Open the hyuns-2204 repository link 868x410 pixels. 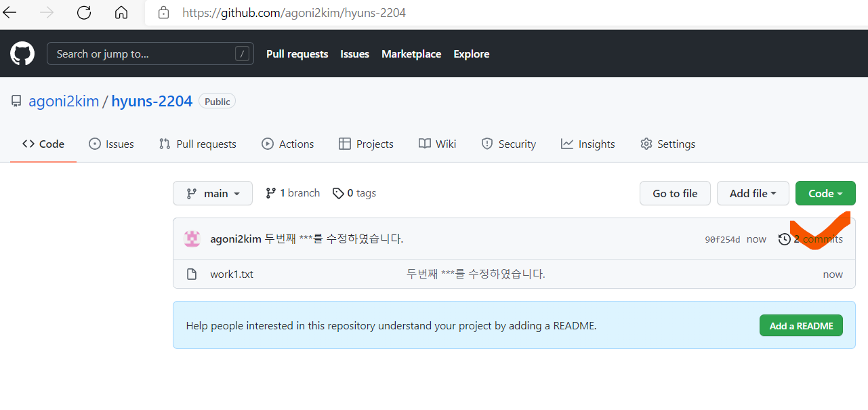click(x=152, y=102)
